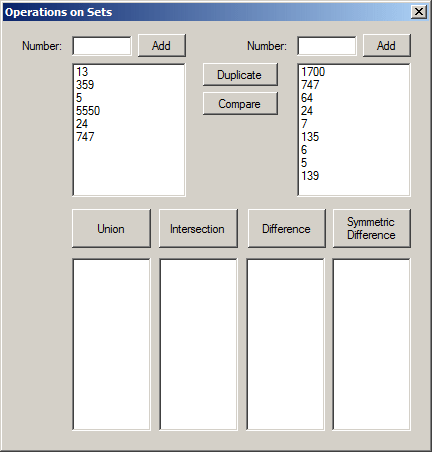Click the right Number input field
The image size is (432, 452).
click(327, 46)
